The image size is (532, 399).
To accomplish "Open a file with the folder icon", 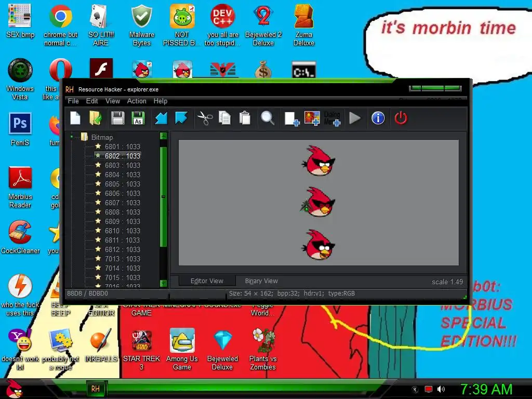I will tap(96, 118).
